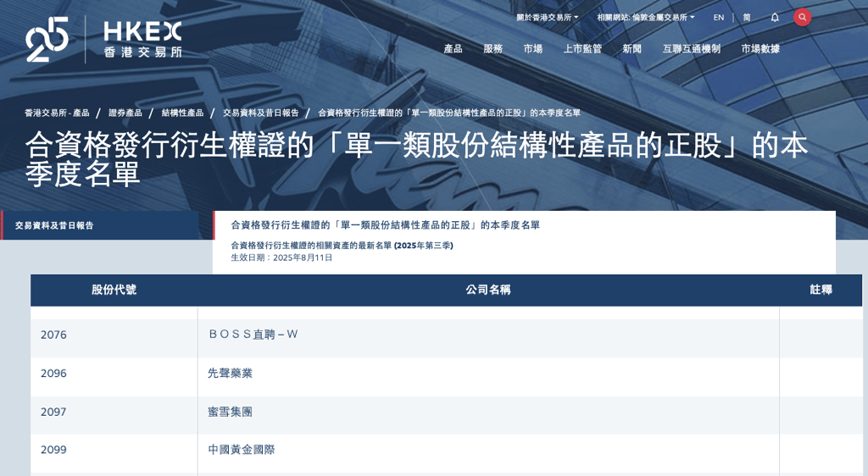Click the last breadcrumb 本季度名單
This screenshot has height=476, width=868.
449,113
